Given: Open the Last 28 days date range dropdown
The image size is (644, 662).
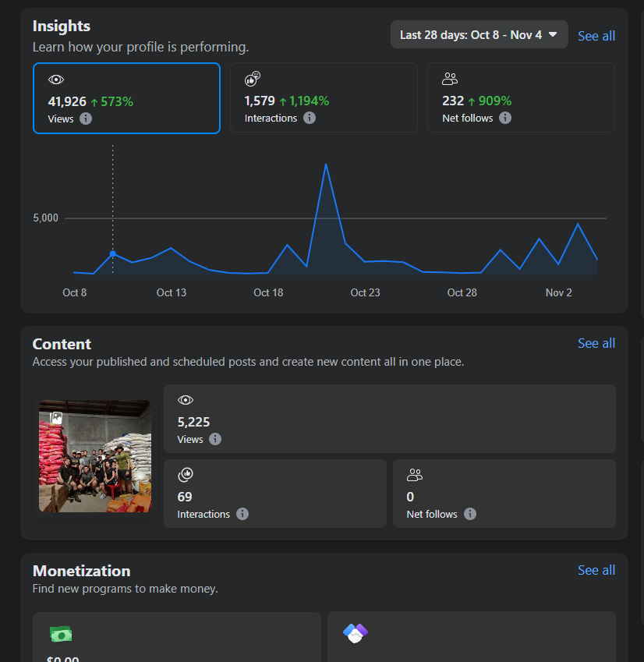Looking at the screenshot, I should click(x=479, y=35).
